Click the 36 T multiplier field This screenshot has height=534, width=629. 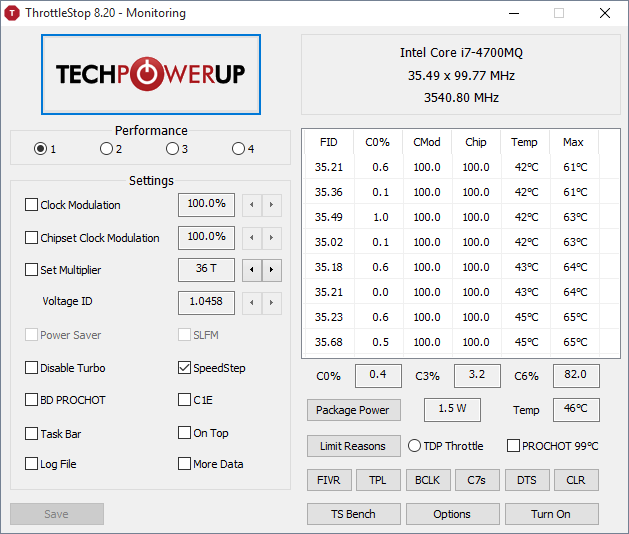207,270
